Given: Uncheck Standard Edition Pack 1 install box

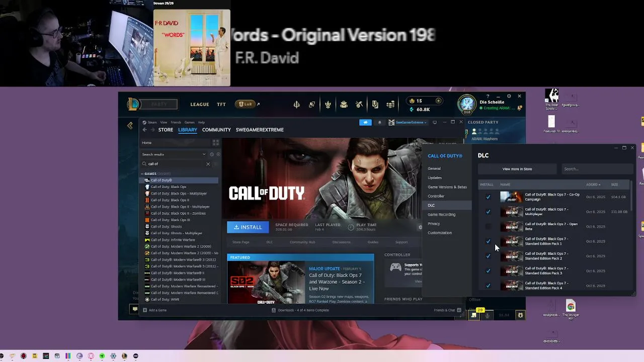Looking at the screenshot, I should pos(488,241).
